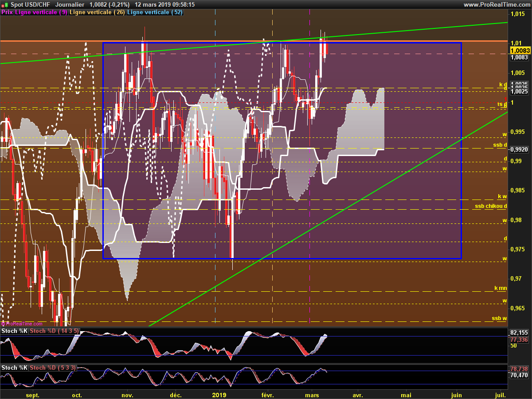Click the yellow 1,0083 current price tag
Image resolution: width=532 pixels, height=399 pixels.
click(x=520, y=51)
